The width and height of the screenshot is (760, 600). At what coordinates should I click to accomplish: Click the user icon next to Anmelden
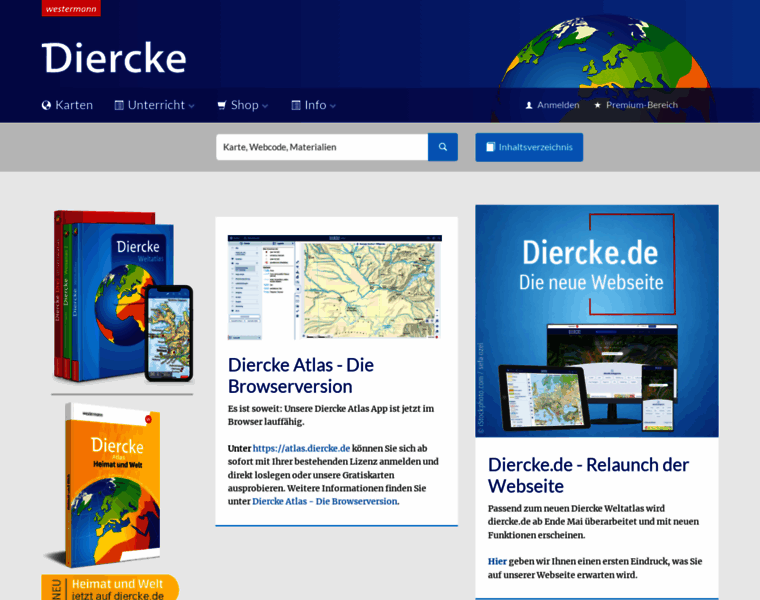[529, 105]
